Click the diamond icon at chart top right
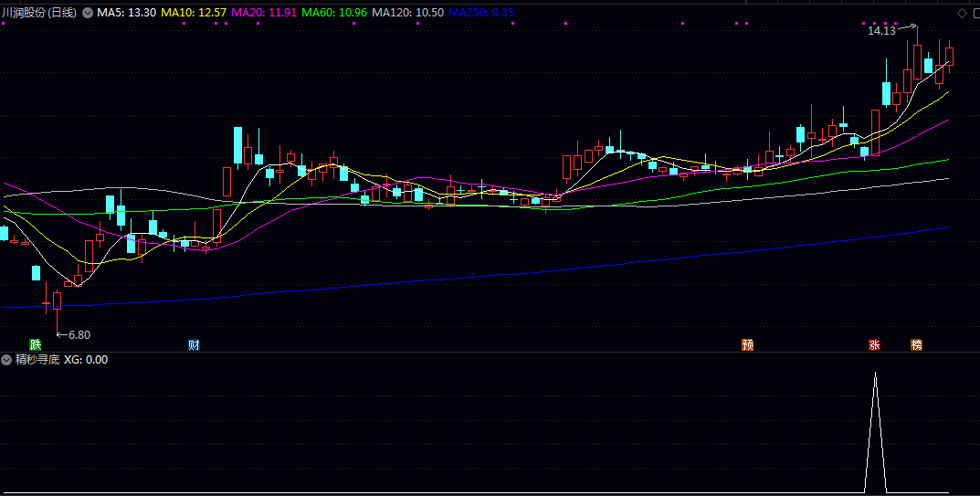 [x=963, y=13]
